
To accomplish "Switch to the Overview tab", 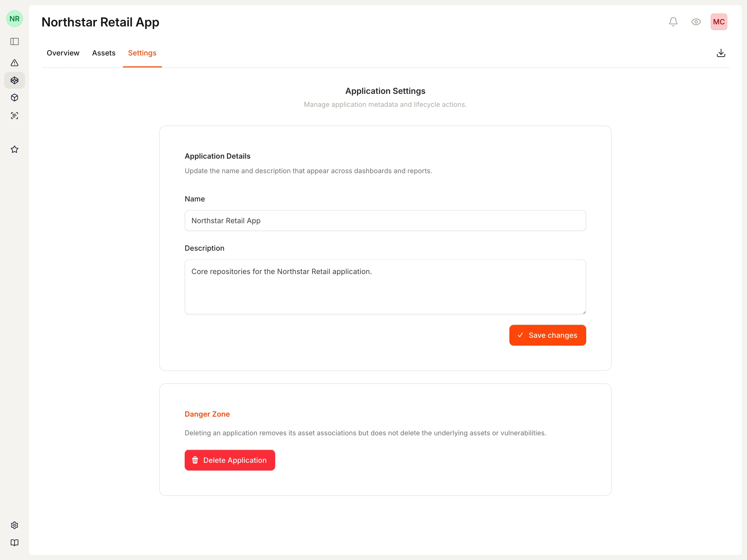I will (63, 53).
